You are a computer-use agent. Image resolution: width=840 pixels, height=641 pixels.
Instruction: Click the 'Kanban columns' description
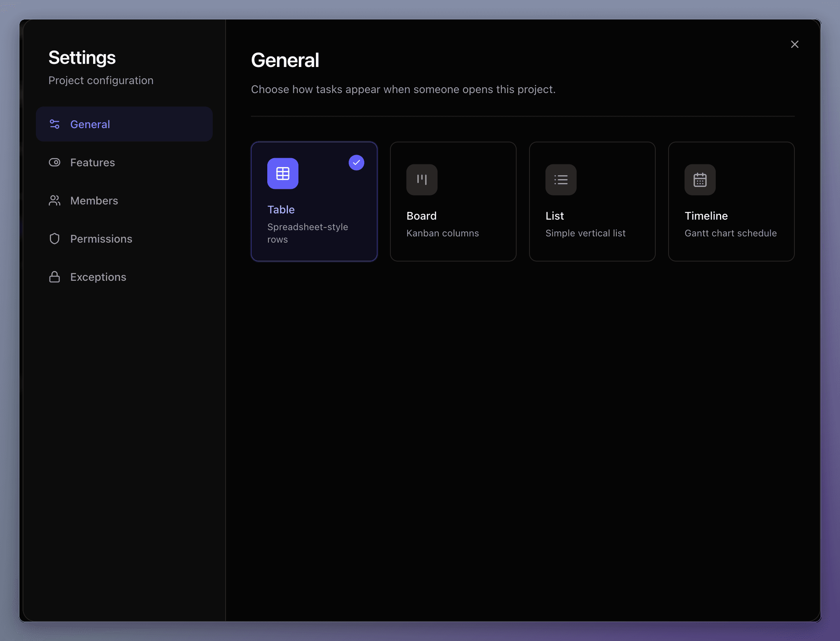click(x=443, y=233)
